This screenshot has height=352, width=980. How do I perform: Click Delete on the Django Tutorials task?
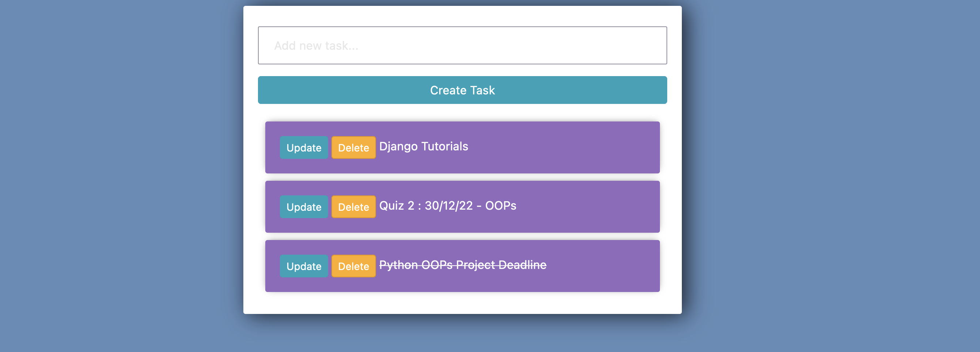point(353,147)
